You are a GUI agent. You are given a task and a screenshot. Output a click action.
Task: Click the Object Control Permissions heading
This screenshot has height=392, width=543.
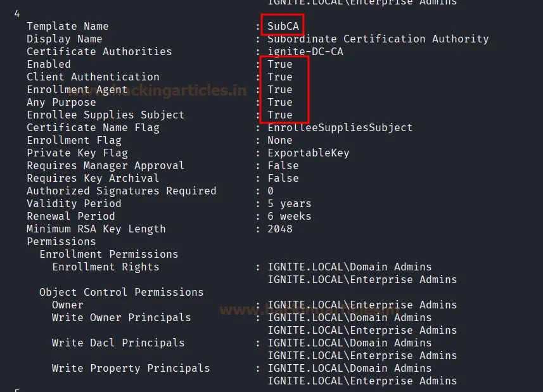(121, 292)
